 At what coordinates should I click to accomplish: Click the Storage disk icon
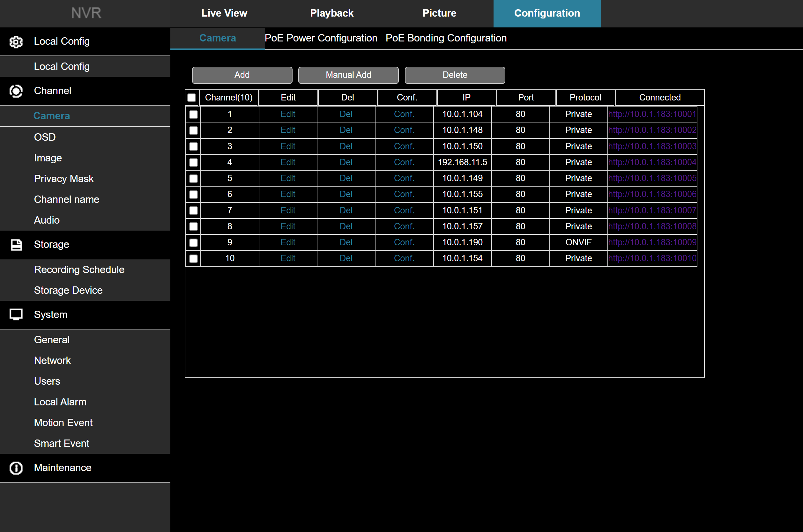click(x=16, y=245)
